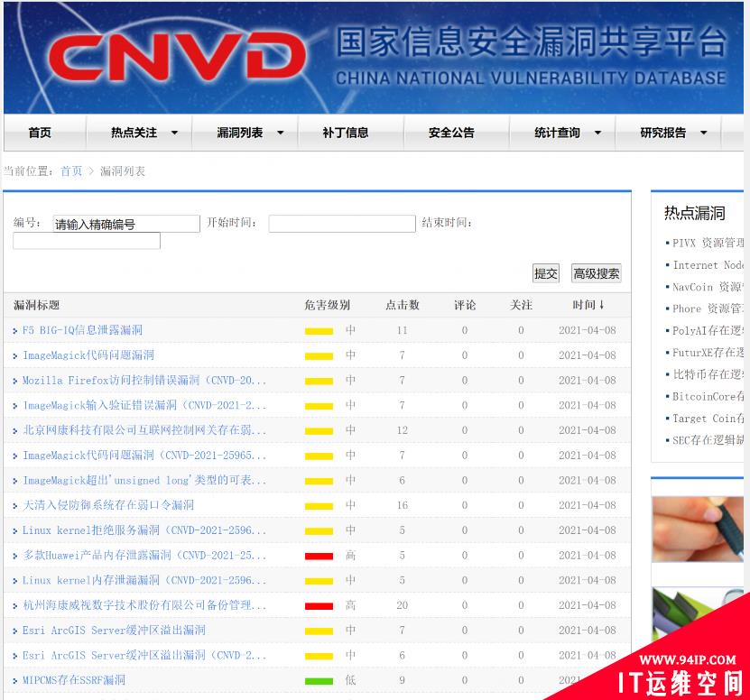Viewport: 750px width, 700px height.
Task: Sort by 时间 column arrow
Action: point(601,305)
